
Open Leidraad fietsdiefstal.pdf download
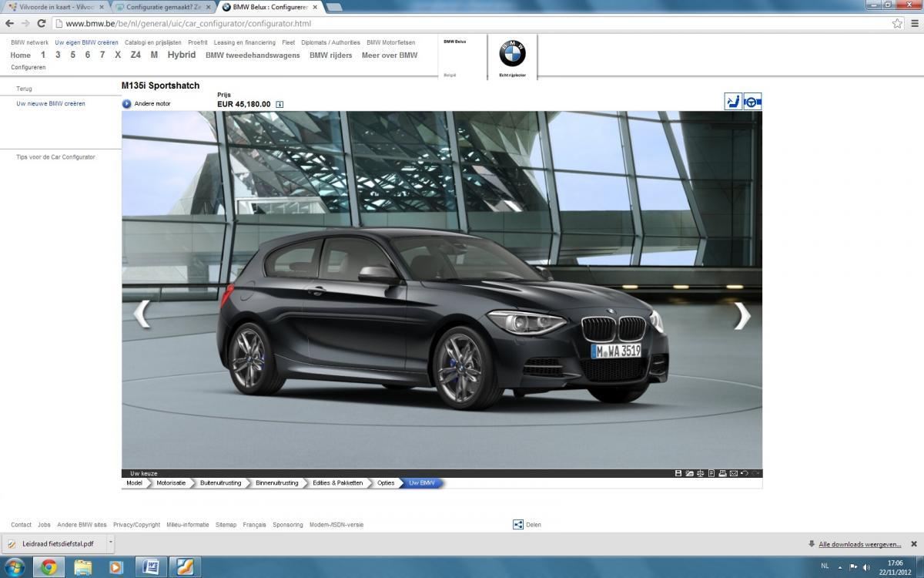pos(54,543)
